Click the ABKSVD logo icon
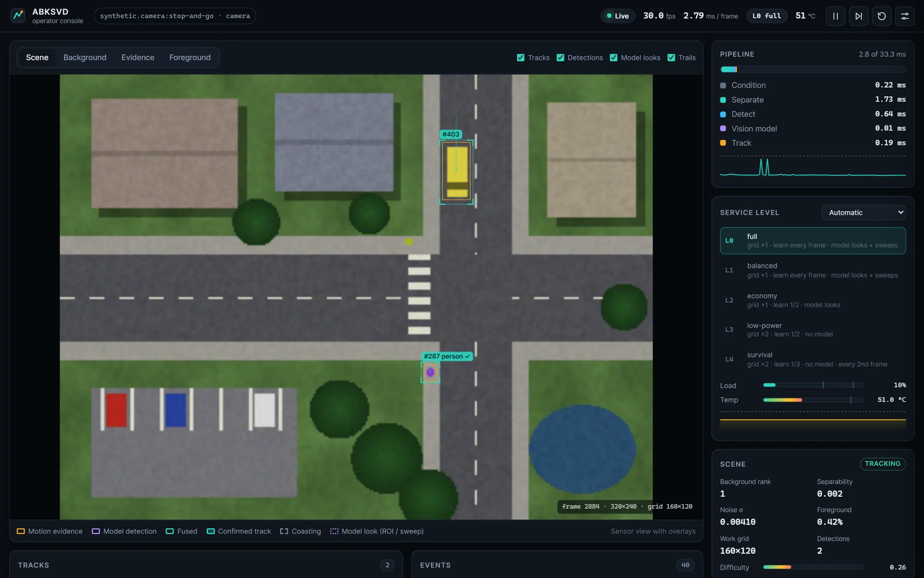This screenshot has width=924, height=578. [x=18, y=15]
